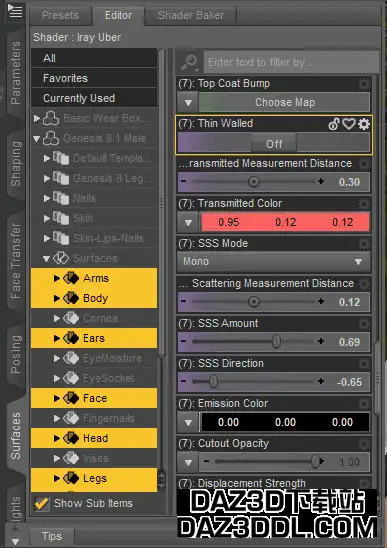Click the SSS Direction slider handle
The height and width of the screenshot is (548, 387).
213,382
